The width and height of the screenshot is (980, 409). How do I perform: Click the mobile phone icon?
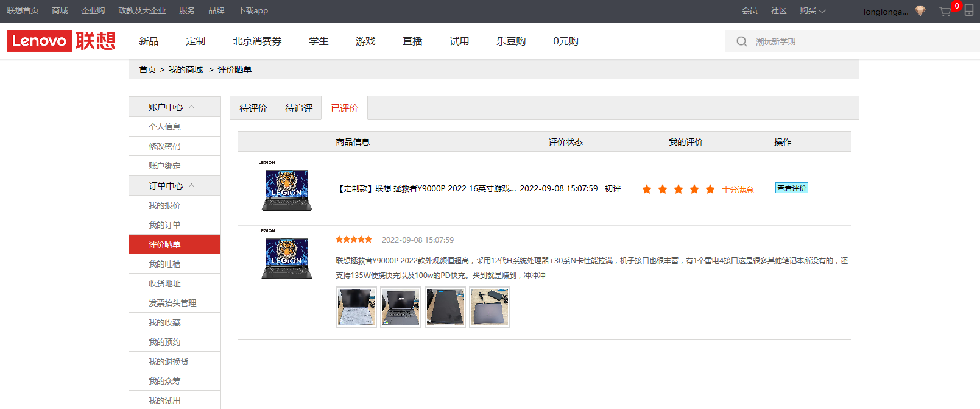coord(969,10)
